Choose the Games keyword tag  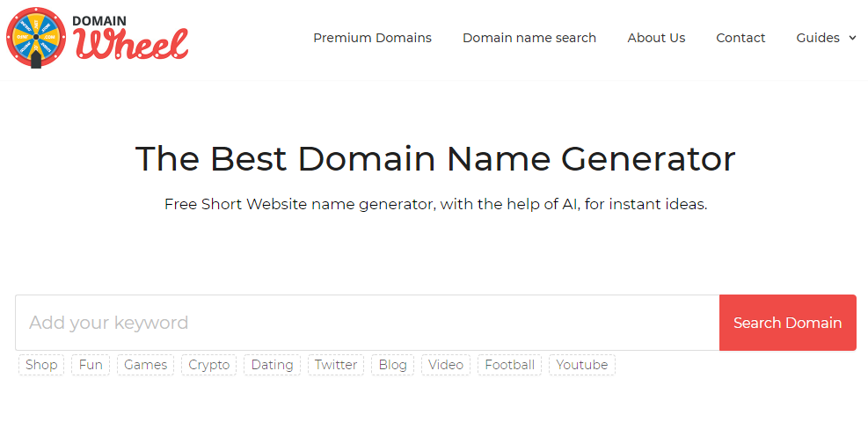click(x=146, y=365)
